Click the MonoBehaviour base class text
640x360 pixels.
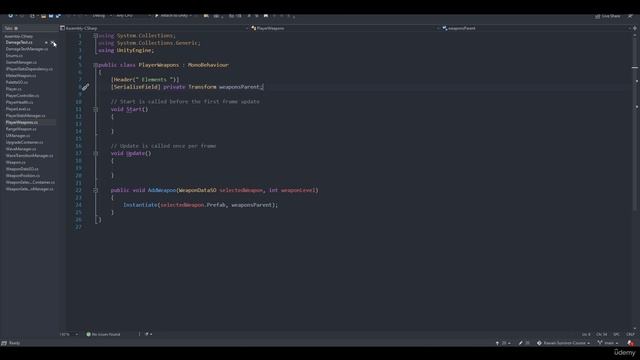point(208,65)
